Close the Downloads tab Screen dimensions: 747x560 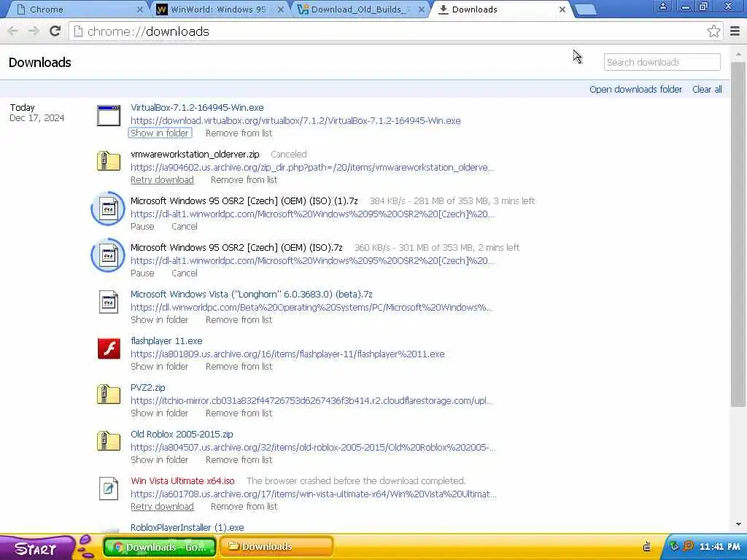562,9
